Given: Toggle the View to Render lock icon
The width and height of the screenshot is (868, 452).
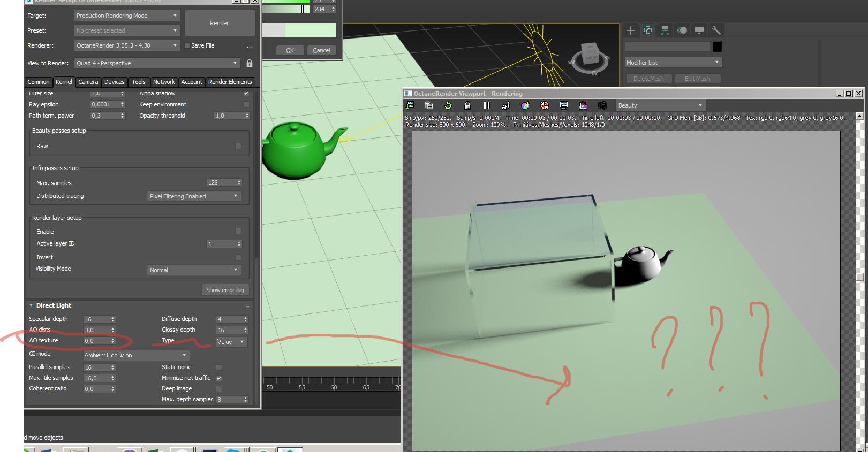Looking at the screenshot, I should [250, 63].
